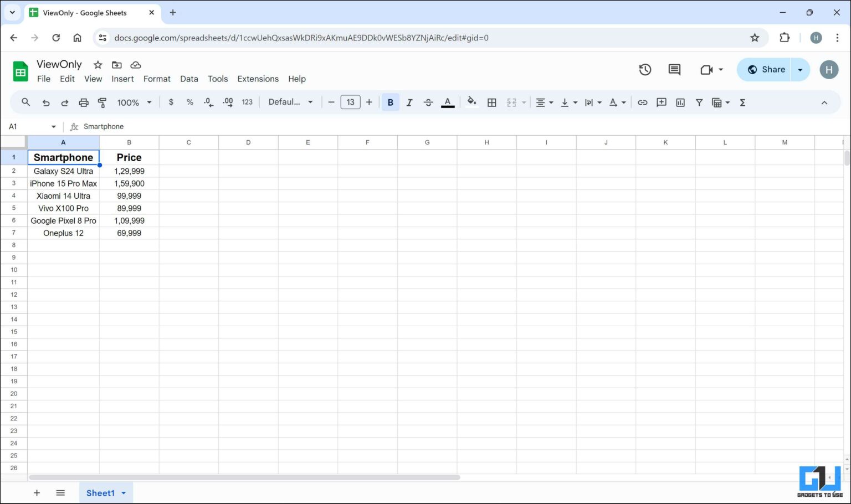Open the text color picker
This screenshot has width=851, height=504.
click(448, 102)
